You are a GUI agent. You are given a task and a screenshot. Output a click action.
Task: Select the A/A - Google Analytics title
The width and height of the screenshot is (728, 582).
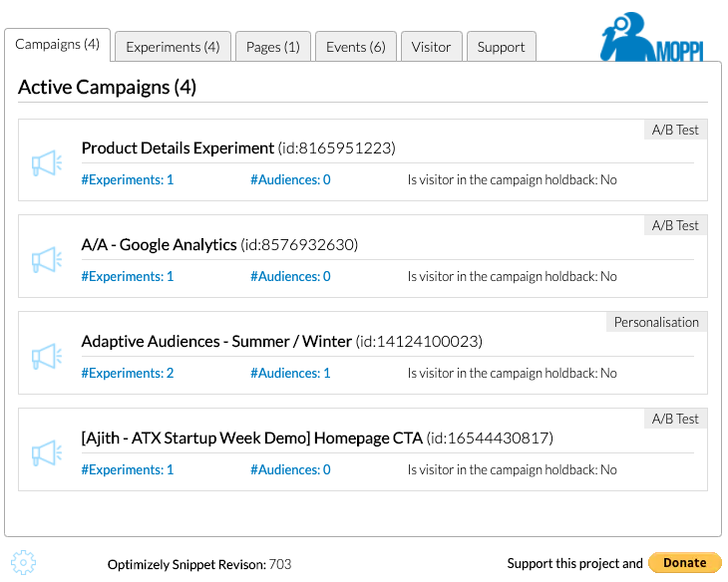click(x=160, y=244)
